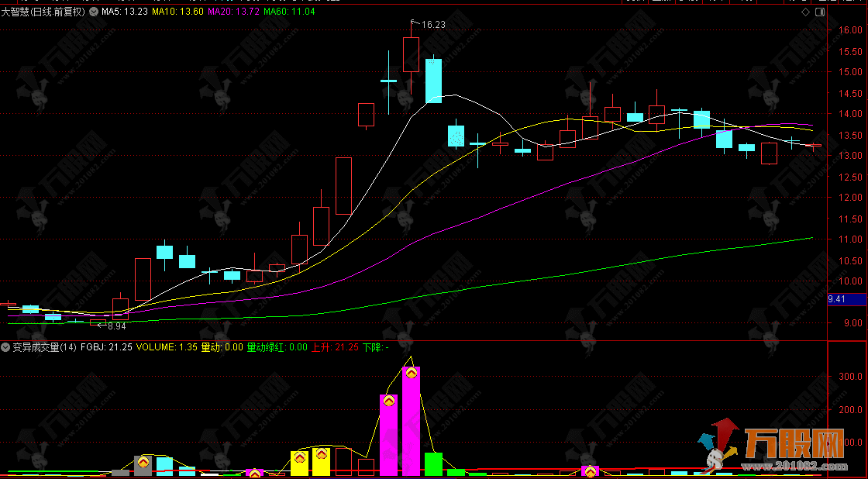Image resolution: width=868 pixels, height=479 pixels.
Task: Toggle the side panel icon at top right
Action: click(821, 12)
